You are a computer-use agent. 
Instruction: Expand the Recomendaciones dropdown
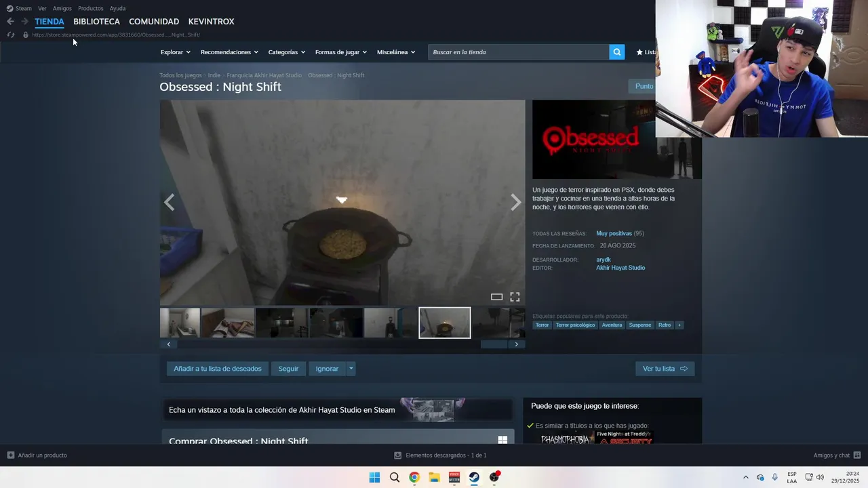point(229,52)
